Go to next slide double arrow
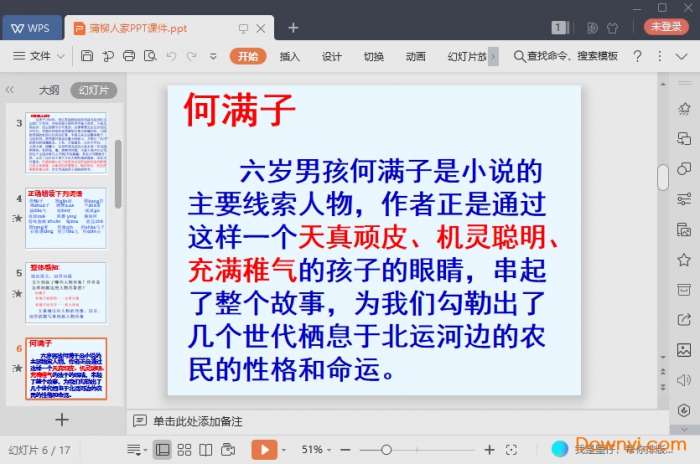The height and width of the screenshot is (464, 700). (663, 387)
